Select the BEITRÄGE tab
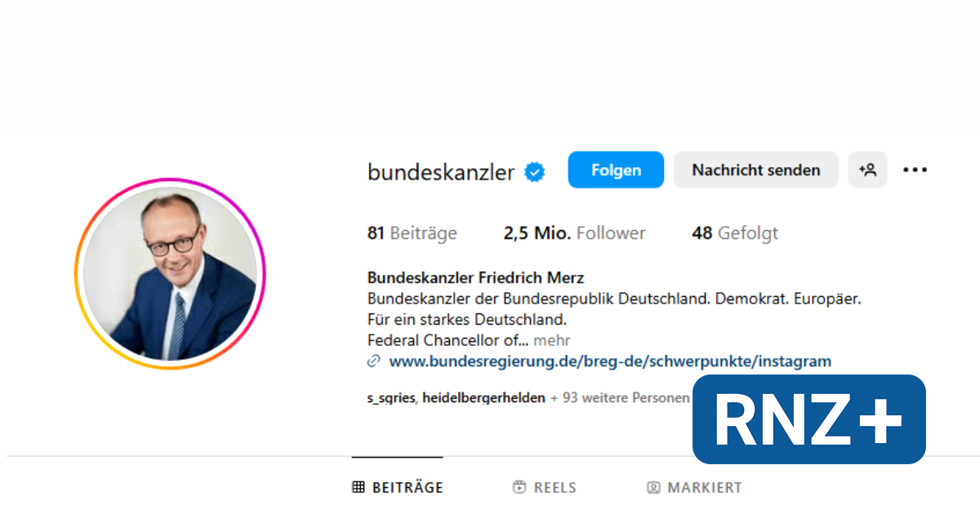 [x=398, y=487]
